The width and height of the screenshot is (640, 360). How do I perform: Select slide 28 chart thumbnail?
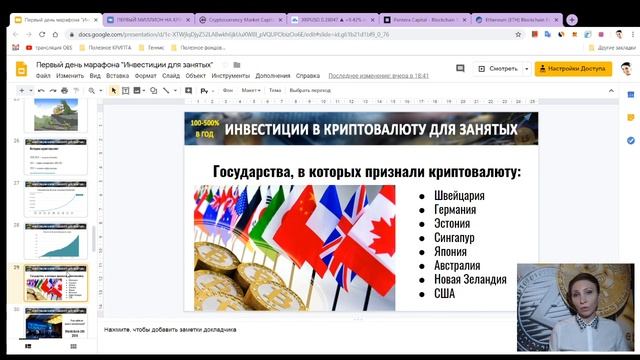pyautogui.click(x=56, y=241)
